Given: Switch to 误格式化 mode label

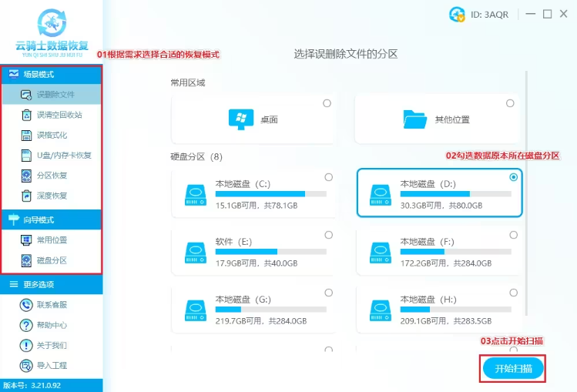Looking at the screenshot, I should click(x=52, y=135).
